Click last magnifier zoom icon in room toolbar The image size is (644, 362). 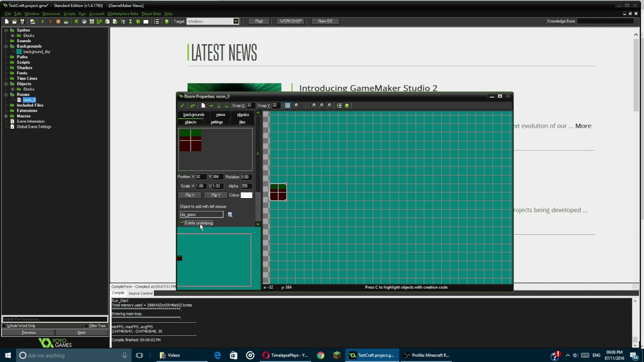click(x=329, y=106)
